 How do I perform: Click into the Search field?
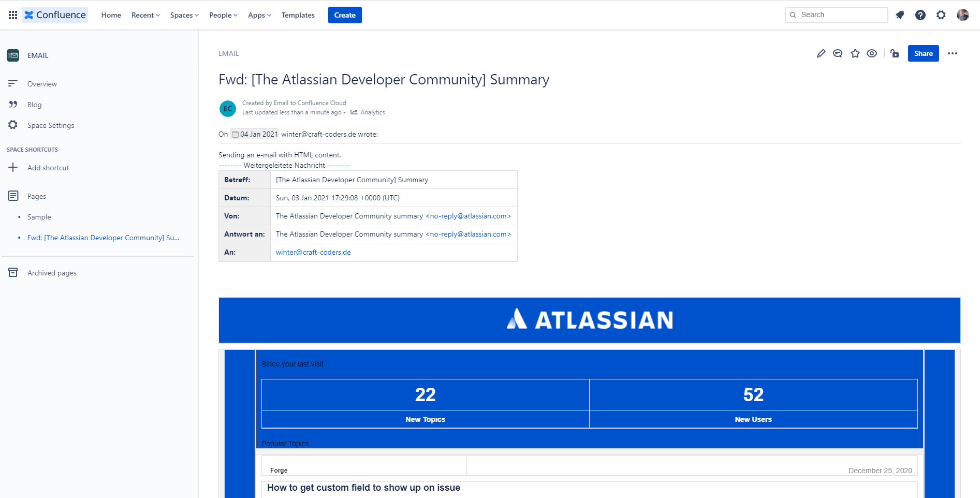(836, 15)
